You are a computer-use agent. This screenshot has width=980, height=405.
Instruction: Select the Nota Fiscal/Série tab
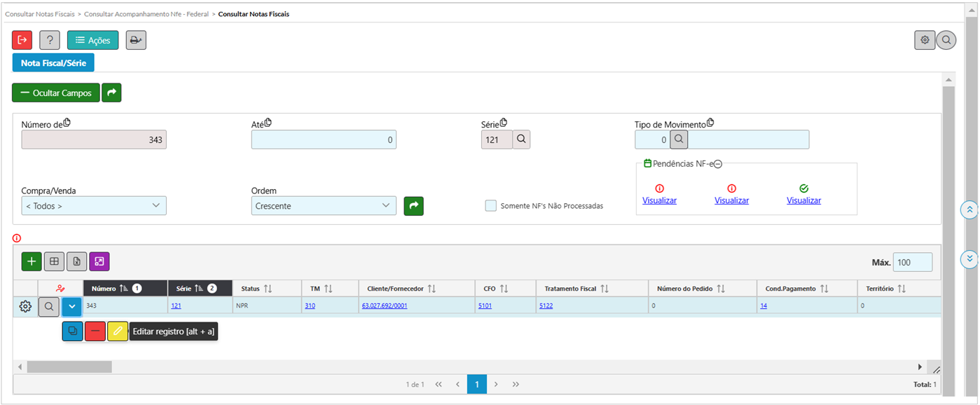tap(53, 62)
